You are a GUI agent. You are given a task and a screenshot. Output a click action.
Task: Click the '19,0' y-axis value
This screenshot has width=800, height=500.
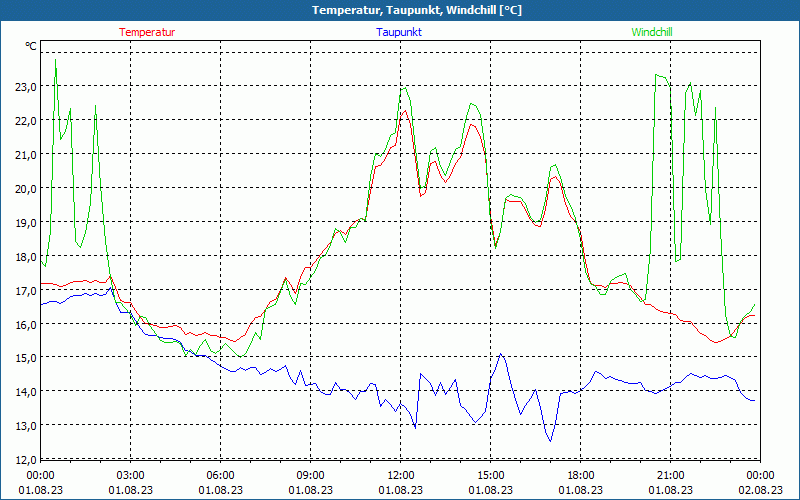(26, 222)
